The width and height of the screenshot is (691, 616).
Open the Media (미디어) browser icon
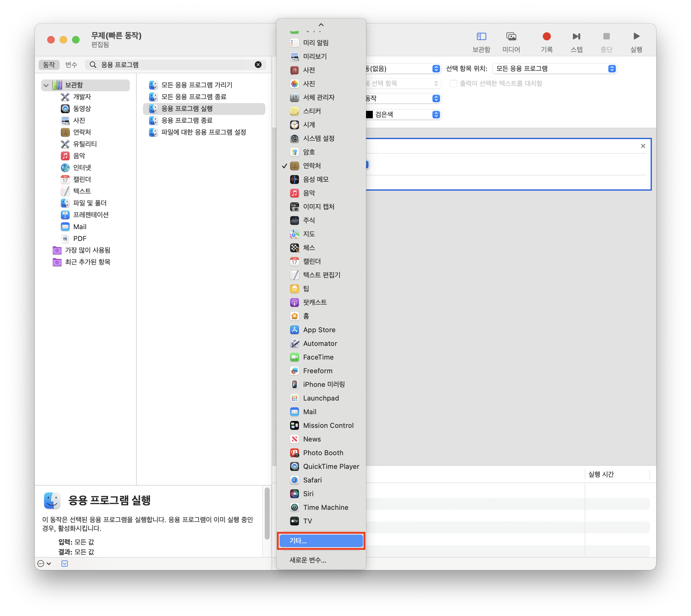point(511,37)
